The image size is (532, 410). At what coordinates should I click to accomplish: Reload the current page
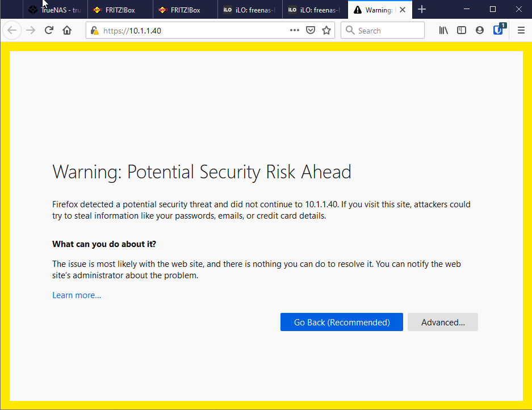click(x=49, y=31)
